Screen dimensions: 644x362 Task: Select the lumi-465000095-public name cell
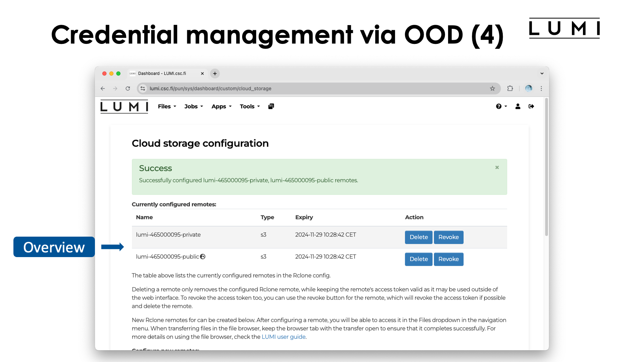tap(167, 257)
